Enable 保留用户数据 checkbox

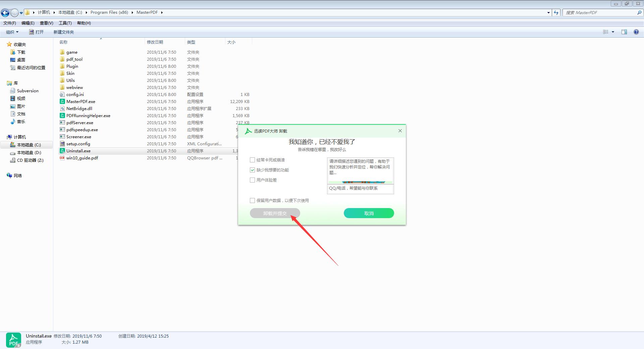coord(252,200)
